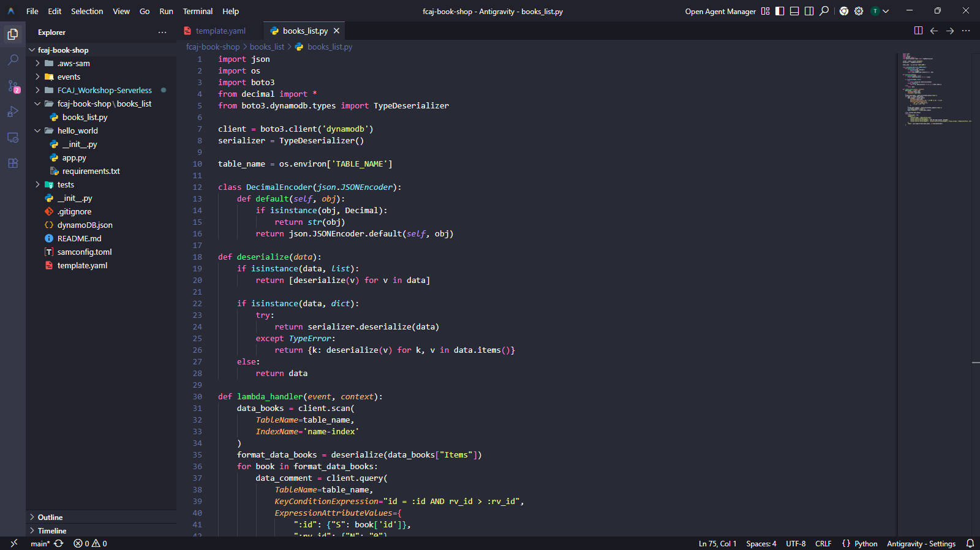Close the books_list.py tab

click(336, 31)
